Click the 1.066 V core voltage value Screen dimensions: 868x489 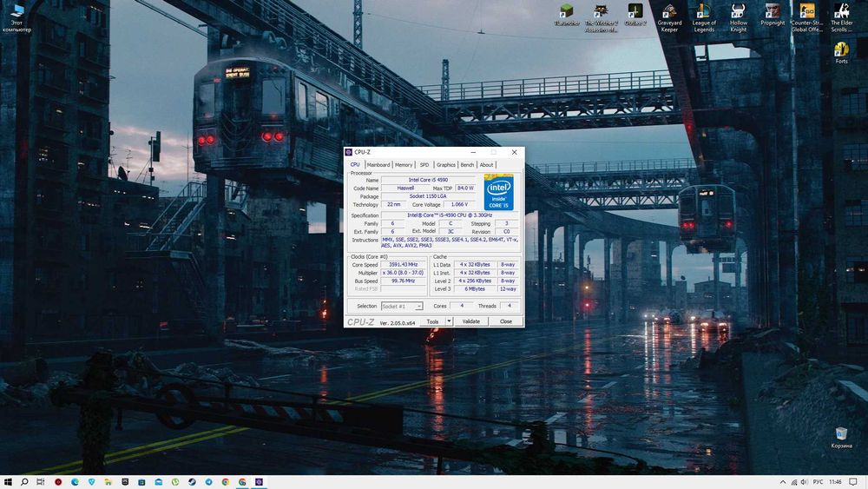click(459, 204)
